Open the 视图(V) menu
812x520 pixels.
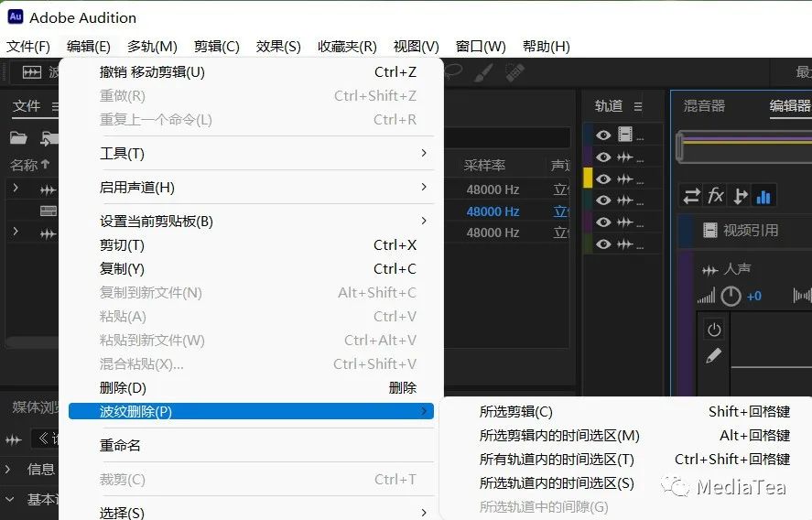(416, 47)
